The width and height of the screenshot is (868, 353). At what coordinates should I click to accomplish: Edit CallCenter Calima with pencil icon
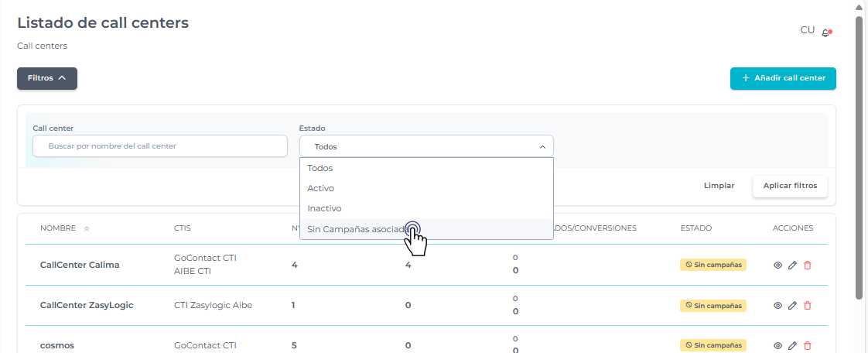click(792, 265)
